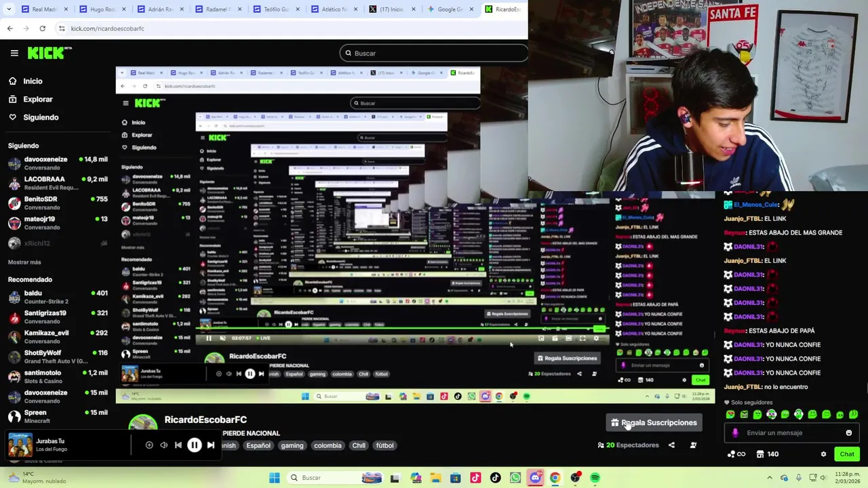Open the channel shop icon showing 140
Viewport: 868px width, 488px height.
(768, 454)
